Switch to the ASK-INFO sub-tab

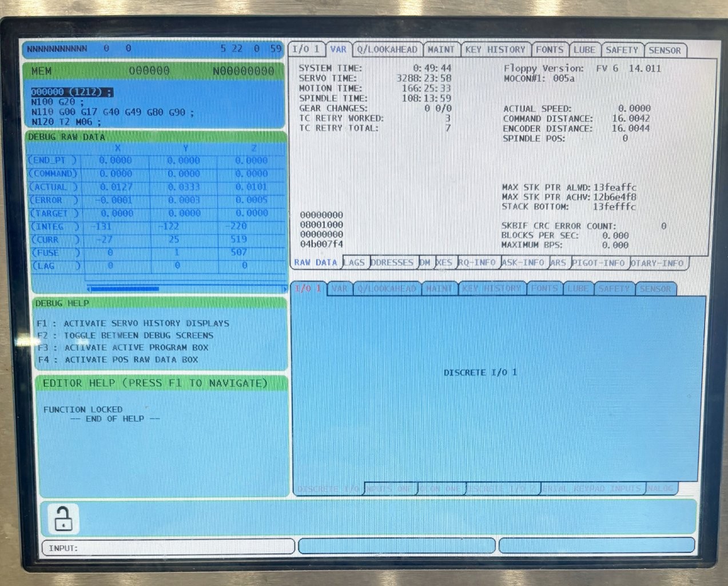(523, 263)
